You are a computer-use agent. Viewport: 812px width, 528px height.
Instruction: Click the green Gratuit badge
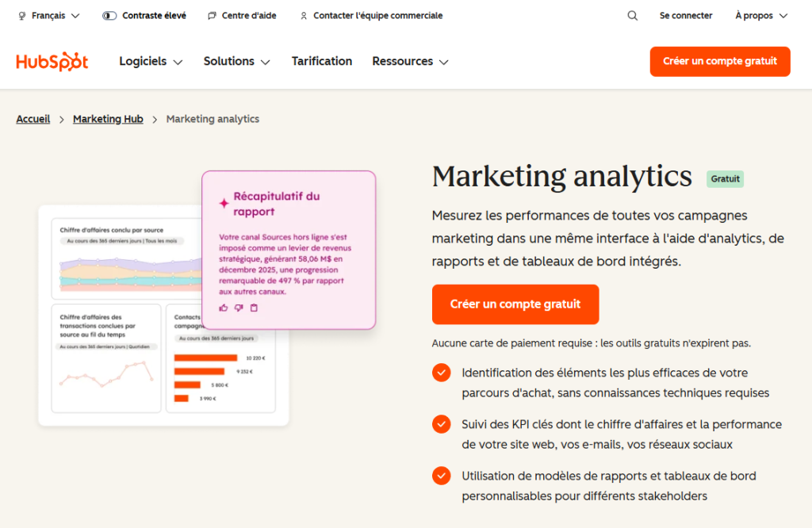pos(724,178)
